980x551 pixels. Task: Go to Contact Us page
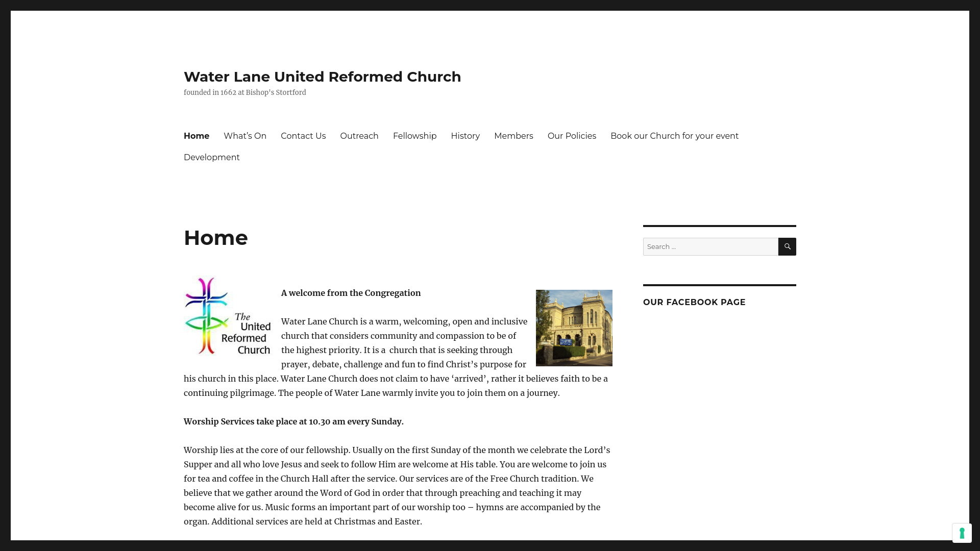[x=303, y=136]
